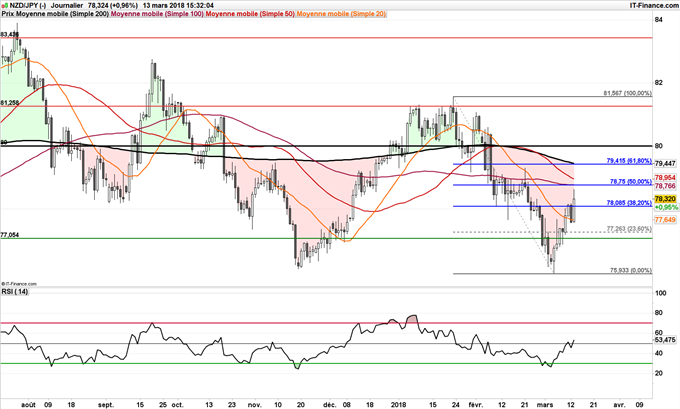Select the NZD/JPY instrument title
The image size is (680, 409).
[x=27, y=5]
